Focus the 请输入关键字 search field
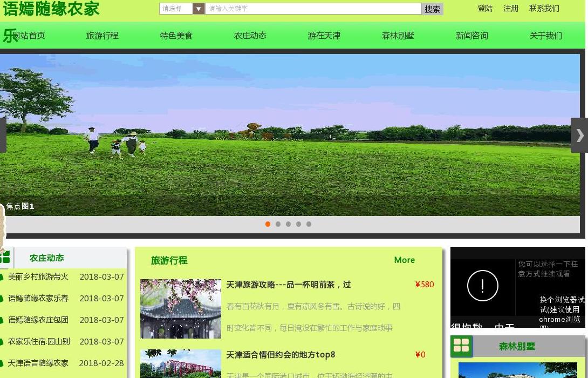Viewport: 588px width, 378px height. 313,9
